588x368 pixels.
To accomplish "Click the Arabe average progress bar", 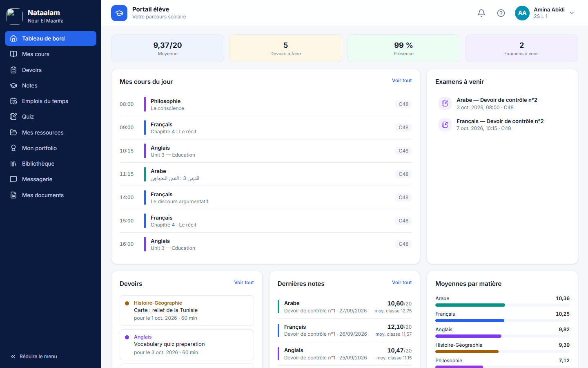I will (502, 305).
